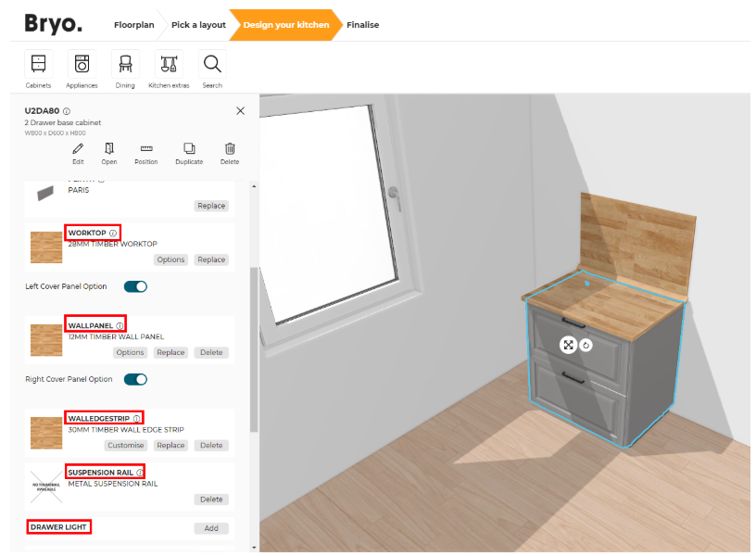Image resolution: width=756 pixels, height=556 pixels.
Task: Go to the Finalise step
Action: (x=362, y=25)
